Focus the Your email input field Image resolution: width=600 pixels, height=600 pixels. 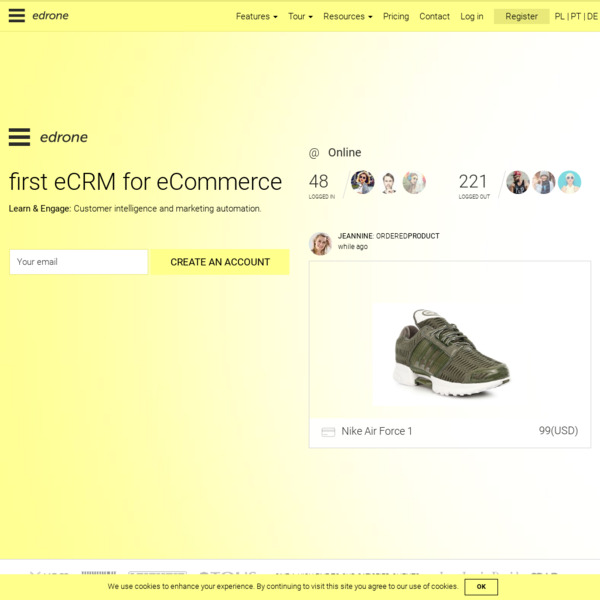pyautogui.click(x=79, y=262)
